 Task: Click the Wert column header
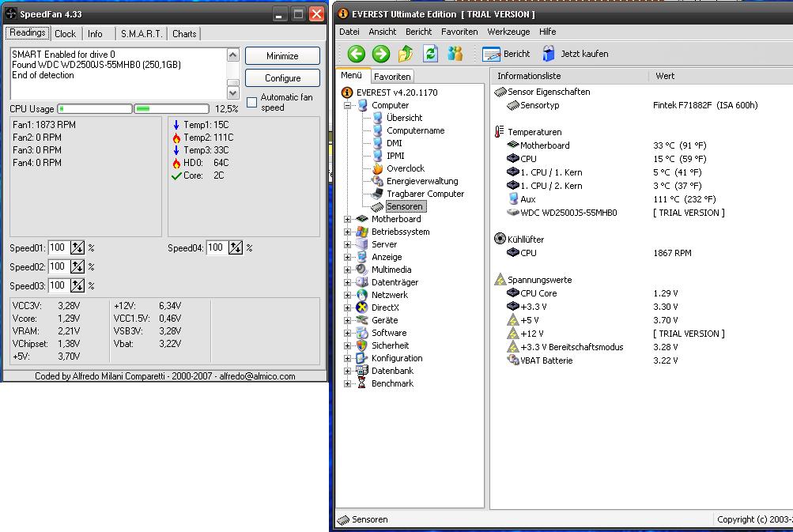click(x=721, y=76)
